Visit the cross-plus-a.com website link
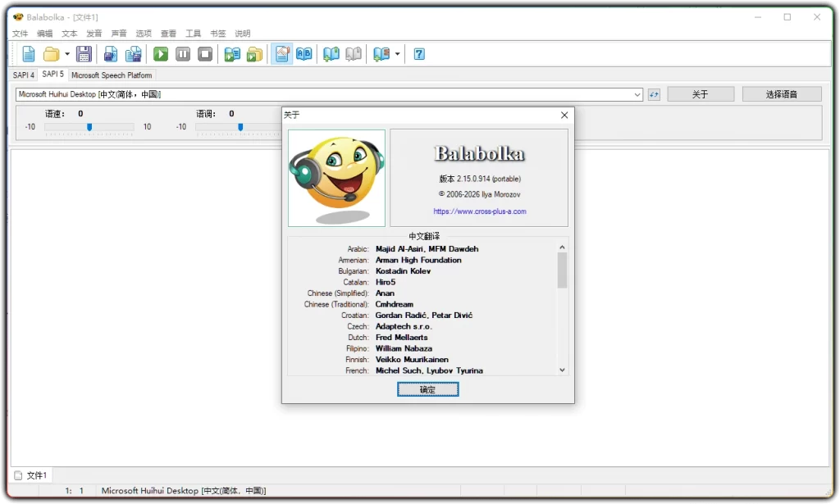840x504 pixels. 478,211
